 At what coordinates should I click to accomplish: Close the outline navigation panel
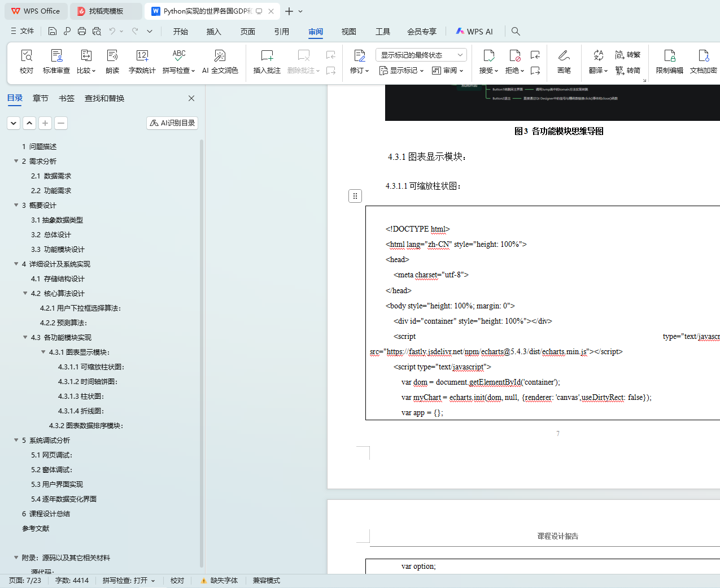191,98
